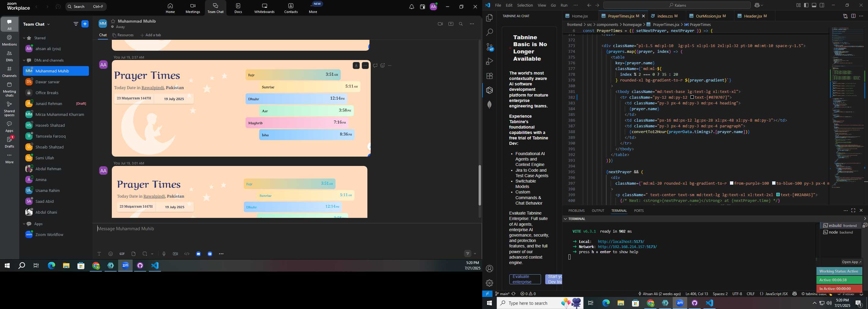Click Evaluate enterprise button

pyautogui.click(x=525, y=279)
